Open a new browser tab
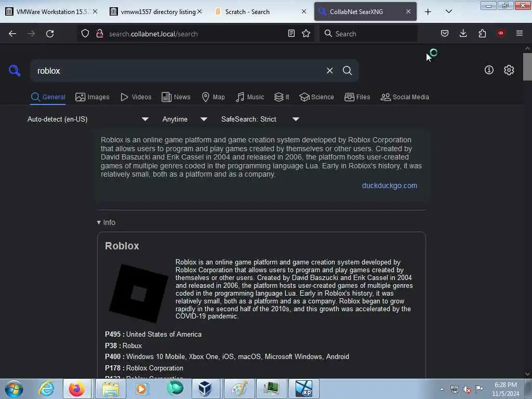The height and width of the screenshot is (399, 532). click(x=428, y=12)
